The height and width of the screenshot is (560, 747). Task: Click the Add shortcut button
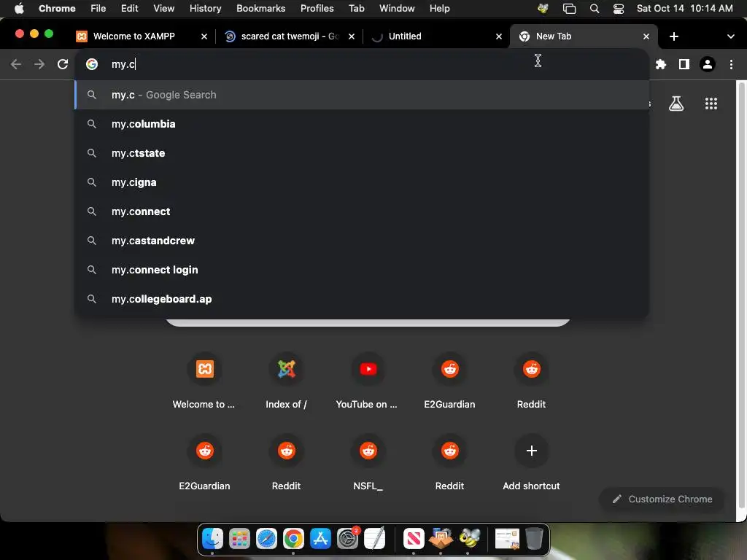[x=531, y=463]
